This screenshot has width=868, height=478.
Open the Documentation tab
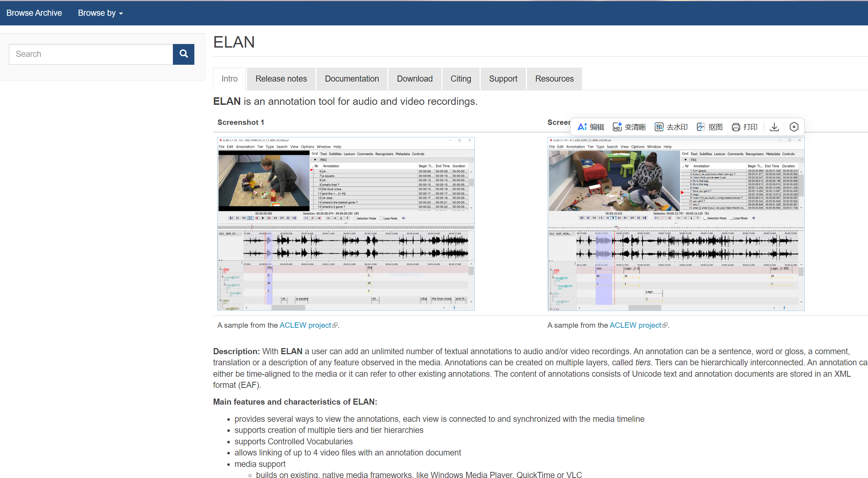coord(352,79)
